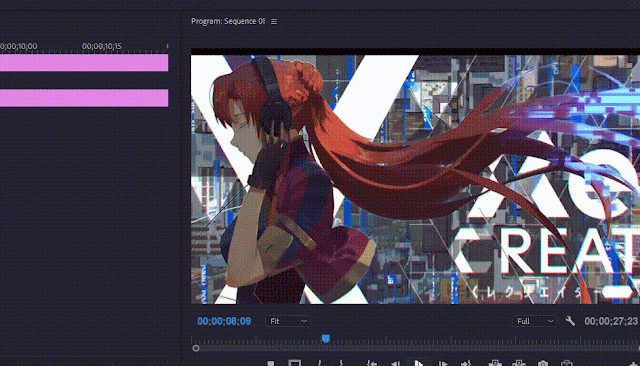Image resolution: width=640 pixels, height=366 pixels.
Task: Expand the Fit zoom level dropdown
Action: [x=288, y=322]
